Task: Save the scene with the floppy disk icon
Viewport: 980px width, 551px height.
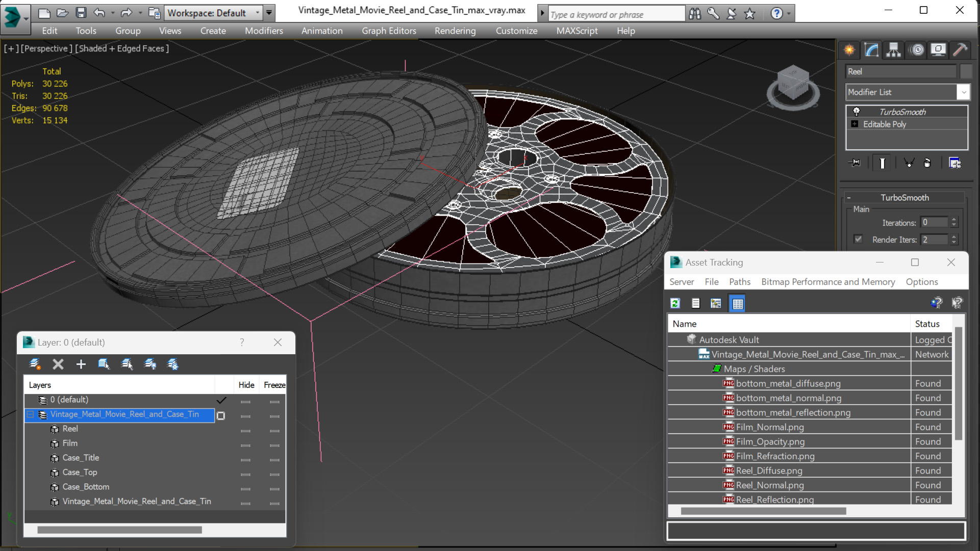Action: click(x=81, y=13)
